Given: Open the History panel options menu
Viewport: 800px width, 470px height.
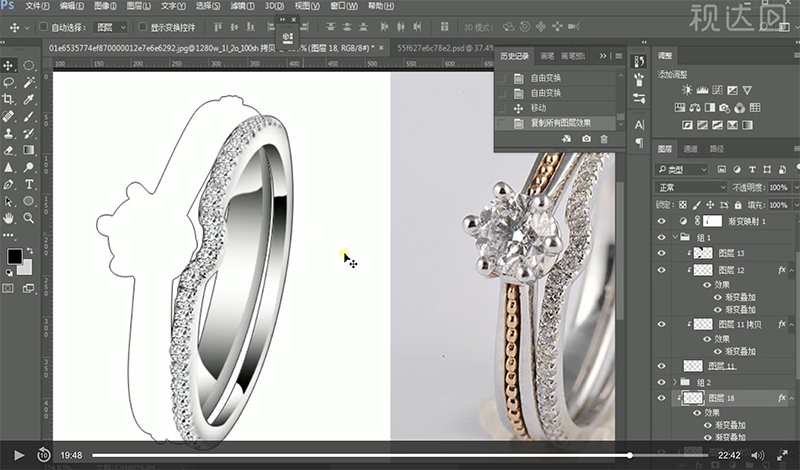Looking at the screenshot, I should [618, 56].
